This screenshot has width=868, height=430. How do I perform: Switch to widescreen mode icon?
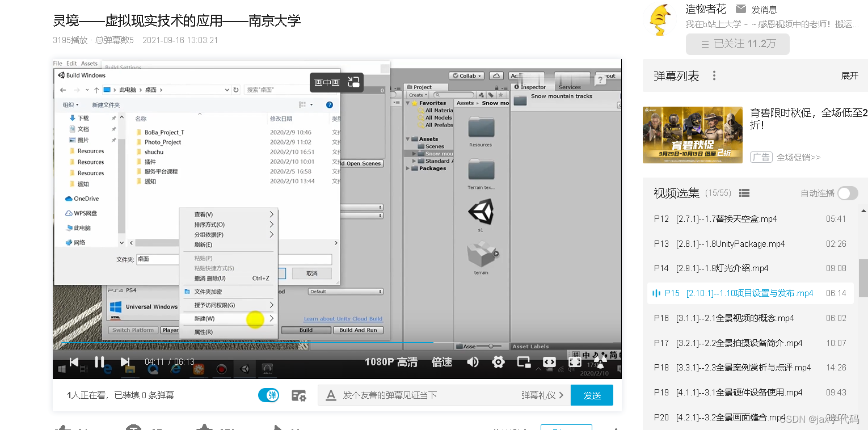[549, 362]
